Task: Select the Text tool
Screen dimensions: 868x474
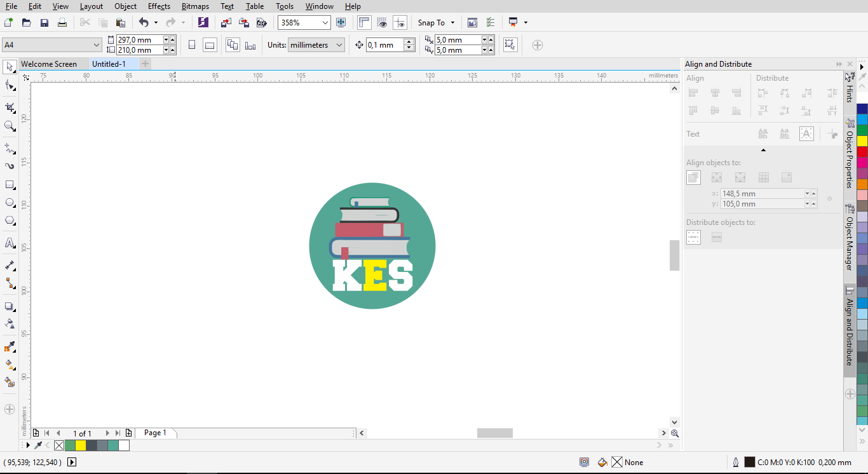Action: 10,243
